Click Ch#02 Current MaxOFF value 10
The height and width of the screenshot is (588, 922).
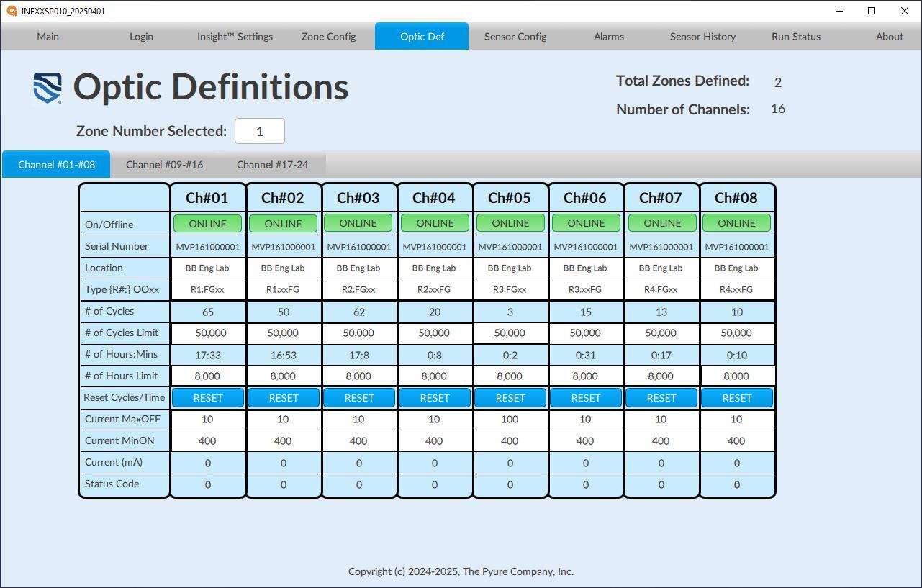tap(283, 419)
